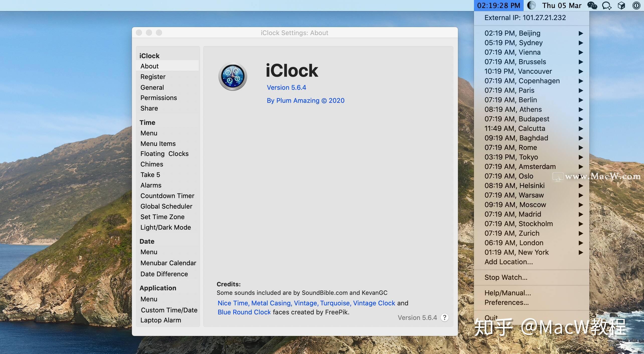
Task: Choose Preferences from the clock dropdown menu
Action: click(x=506, y=302)
